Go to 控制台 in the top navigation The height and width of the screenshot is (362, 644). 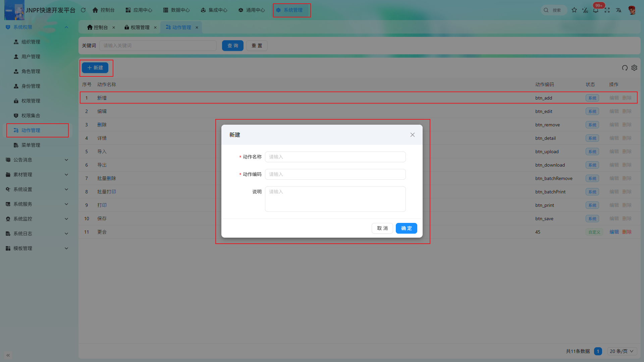pyautogui.click(x=104, y=10)
